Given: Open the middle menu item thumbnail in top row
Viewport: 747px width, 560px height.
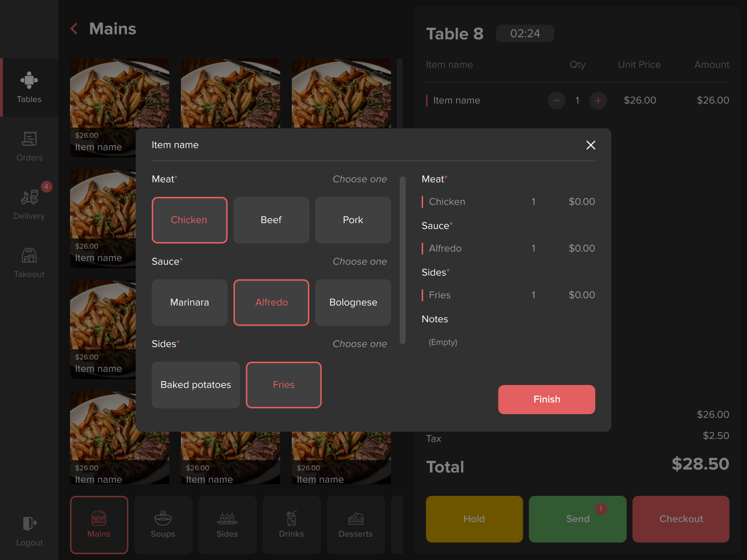Looking at the screenshot, I should click(x=231, y=93).
